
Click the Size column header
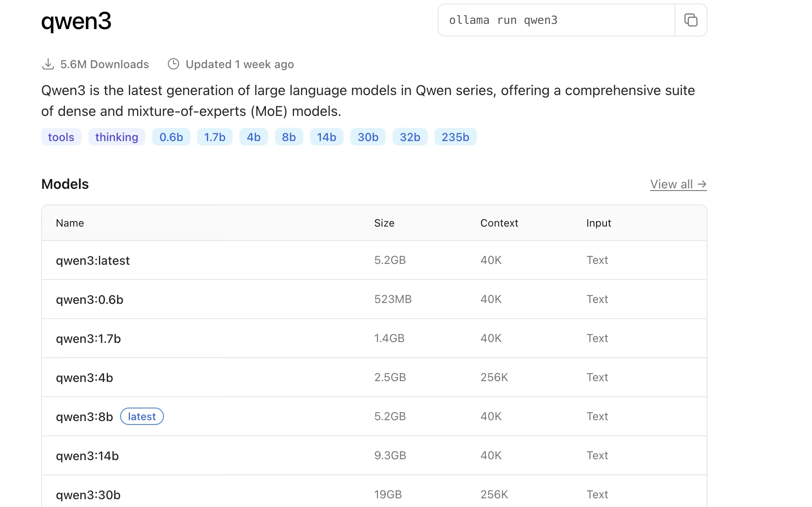point(384,223)
